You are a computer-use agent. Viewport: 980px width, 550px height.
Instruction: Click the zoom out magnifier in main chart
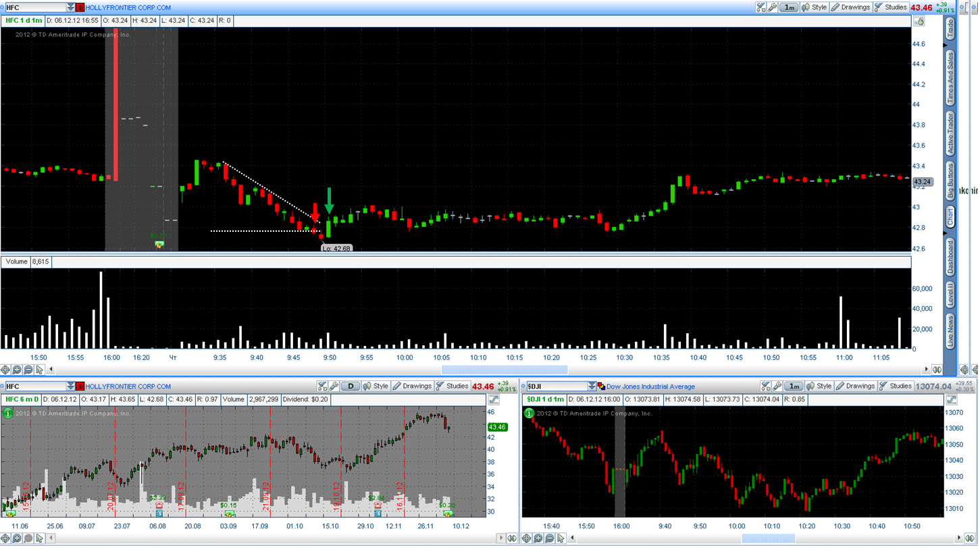(28, 370)
